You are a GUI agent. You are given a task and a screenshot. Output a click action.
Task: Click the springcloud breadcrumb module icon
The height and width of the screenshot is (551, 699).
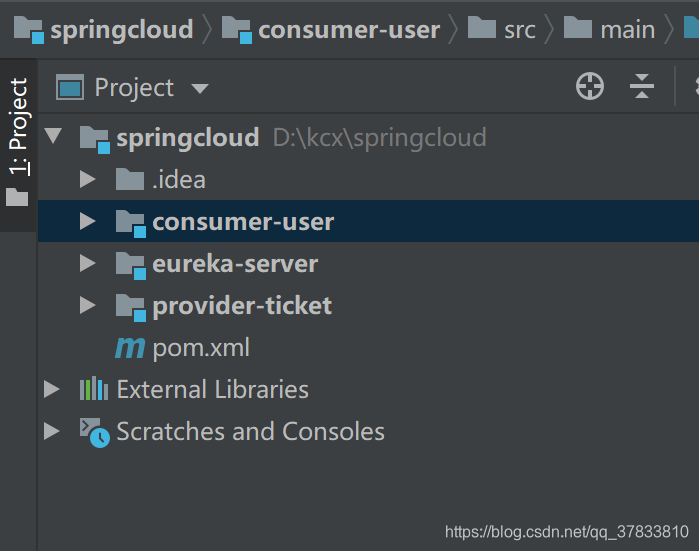pos(29,30)
